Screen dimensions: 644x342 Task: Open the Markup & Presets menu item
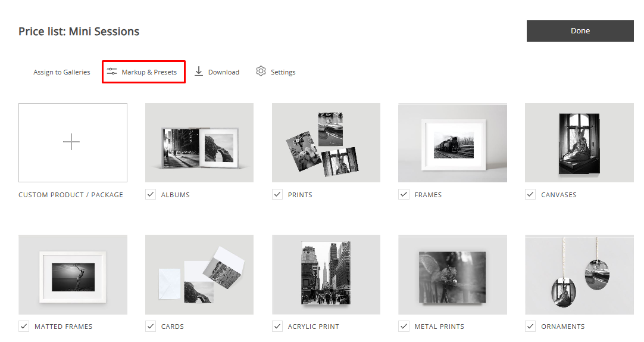pos(149,72)
